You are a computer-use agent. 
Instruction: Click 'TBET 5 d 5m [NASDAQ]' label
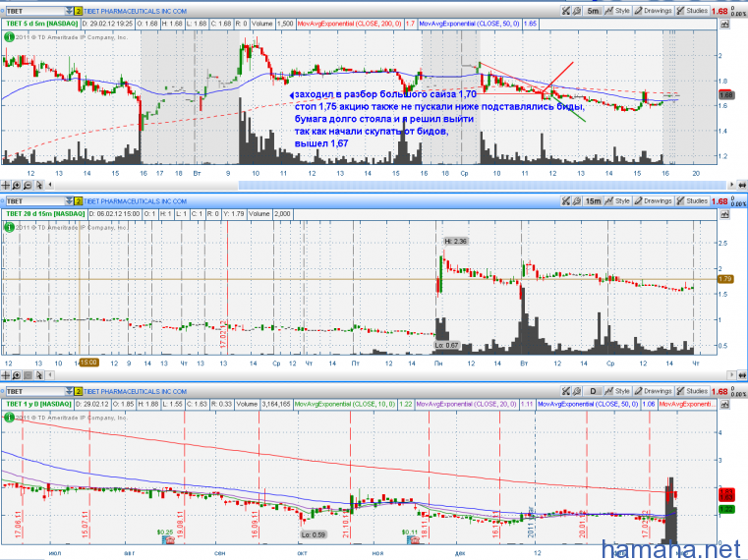[41, 24]
